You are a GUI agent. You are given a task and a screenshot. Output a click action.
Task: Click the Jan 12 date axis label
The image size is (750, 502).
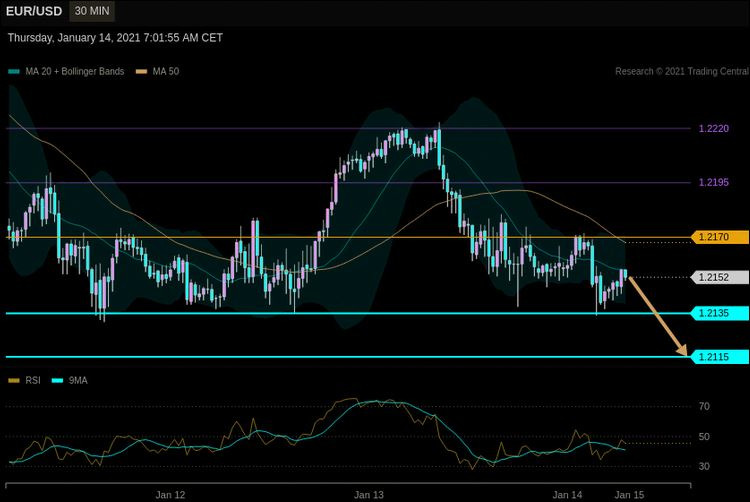click(x=170, y=495)
